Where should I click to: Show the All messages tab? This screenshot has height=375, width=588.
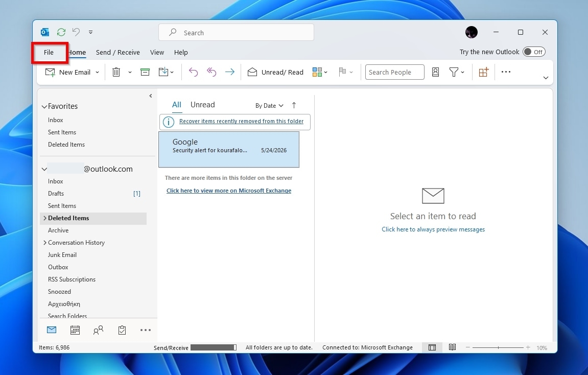pyautogui.click(x=177, y=105)
